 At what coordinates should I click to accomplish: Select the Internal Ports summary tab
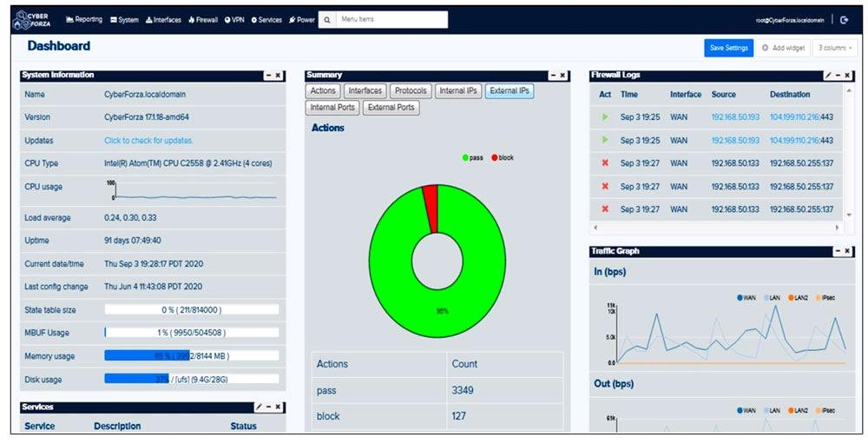click(x=332, y=108)
